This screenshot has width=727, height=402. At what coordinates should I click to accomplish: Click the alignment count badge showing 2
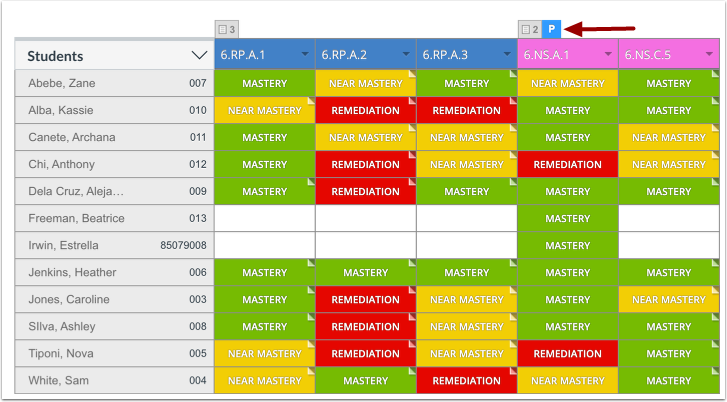pyautogui.click(x=530, y=29)
